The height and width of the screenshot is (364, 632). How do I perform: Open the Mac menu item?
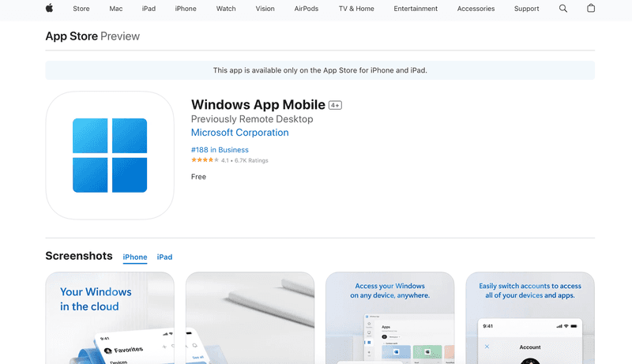tap(115, 9)
